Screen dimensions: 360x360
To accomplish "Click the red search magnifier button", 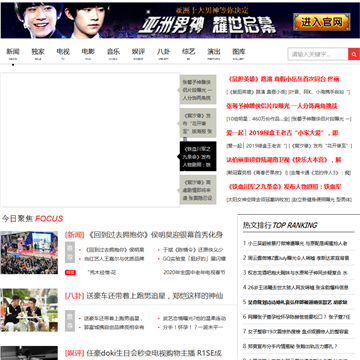I will pos(354,54).
